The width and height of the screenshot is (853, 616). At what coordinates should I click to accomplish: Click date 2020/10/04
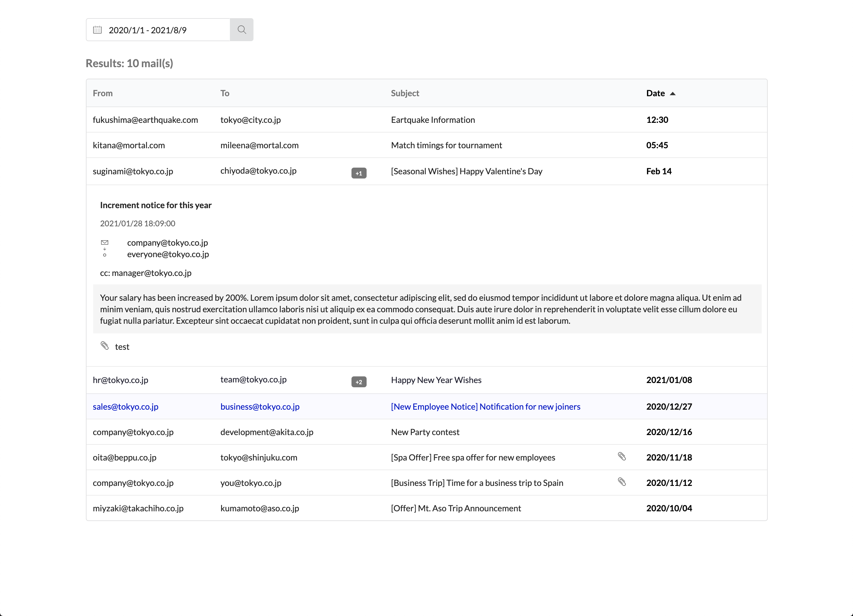(x=669, y=508)
